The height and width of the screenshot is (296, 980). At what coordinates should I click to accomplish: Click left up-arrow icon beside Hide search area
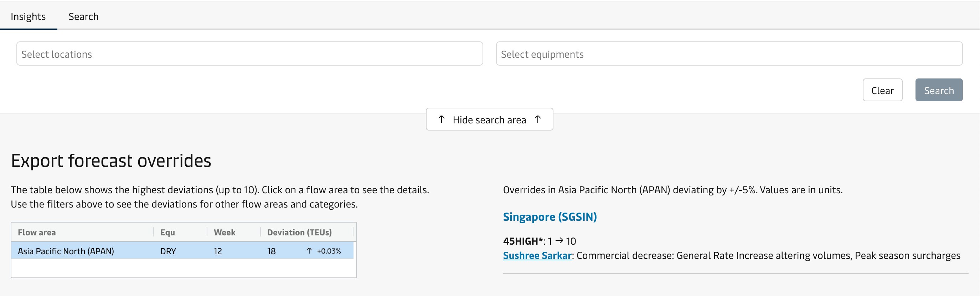click(441, 119)
